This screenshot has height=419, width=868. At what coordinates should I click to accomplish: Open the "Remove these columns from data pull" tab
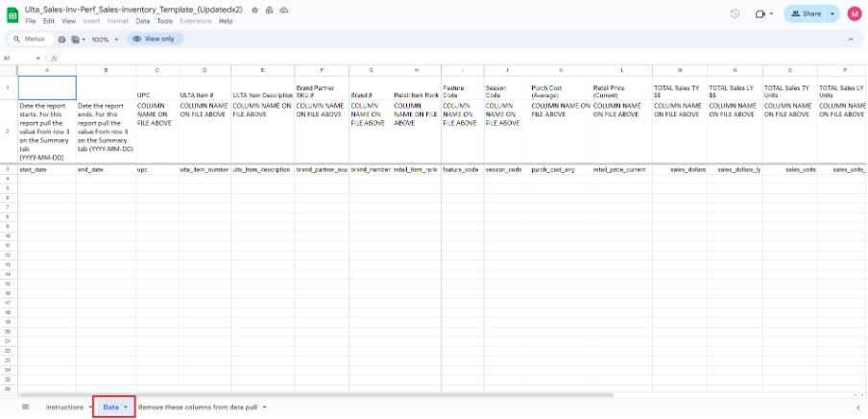tap(198, 407)
